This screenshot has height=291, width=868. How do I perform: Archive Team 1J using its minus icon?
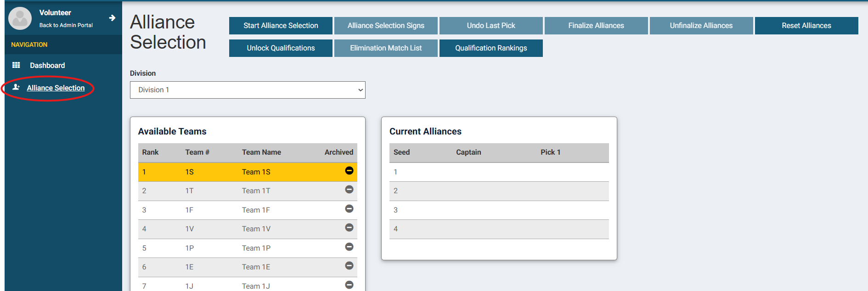(349, 285)
